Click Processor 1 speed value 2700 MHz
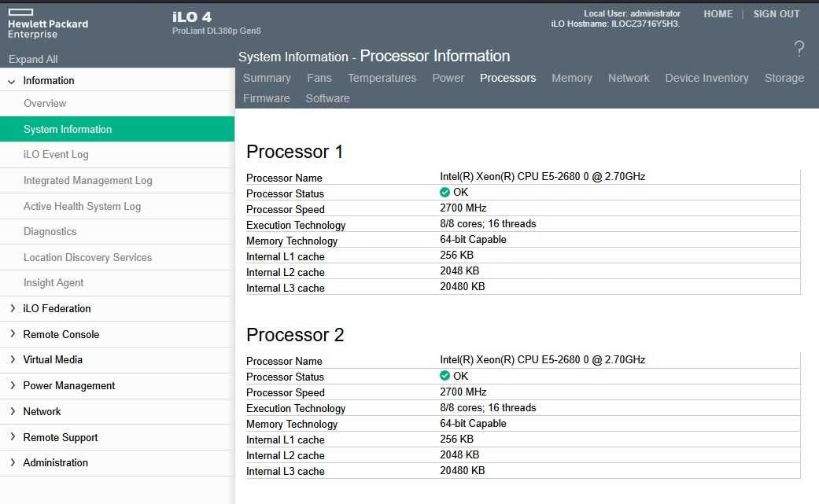Viewport: 819px width, 504px height. pos(463,208)
